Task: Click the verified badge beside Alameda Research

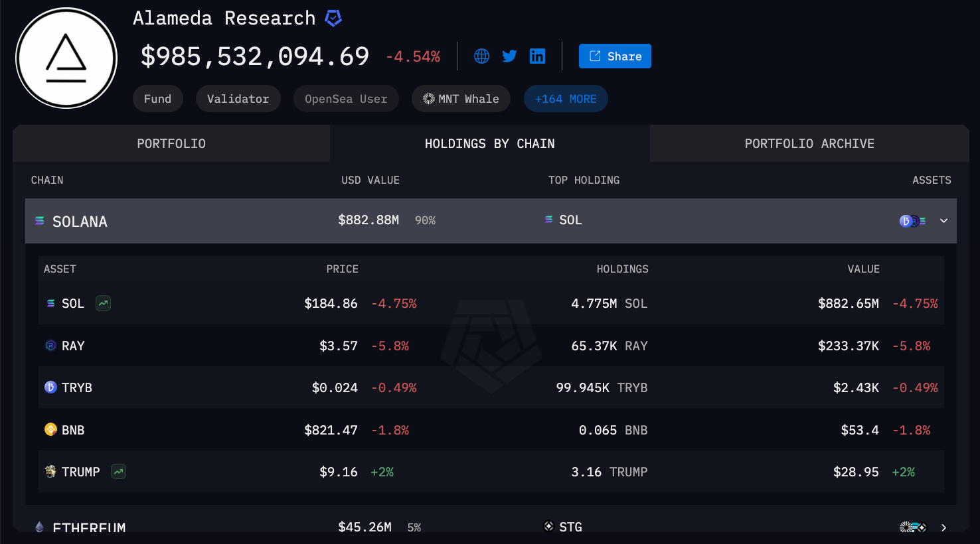Action: pos(333,19)
